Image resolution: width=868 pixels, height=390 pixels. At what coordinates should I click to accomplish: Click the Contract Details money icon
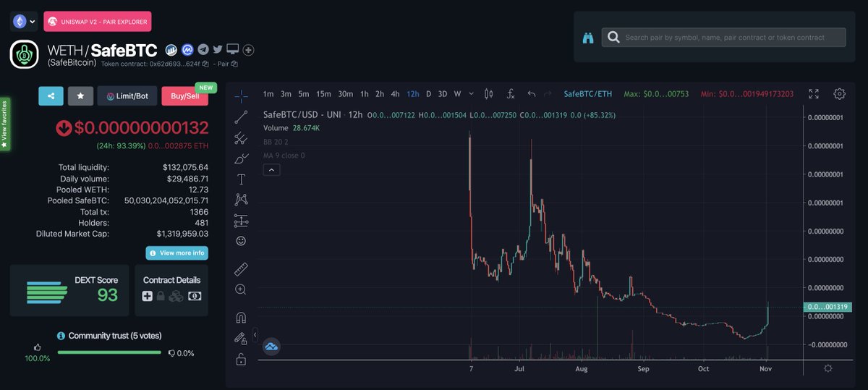click(195, 296)
